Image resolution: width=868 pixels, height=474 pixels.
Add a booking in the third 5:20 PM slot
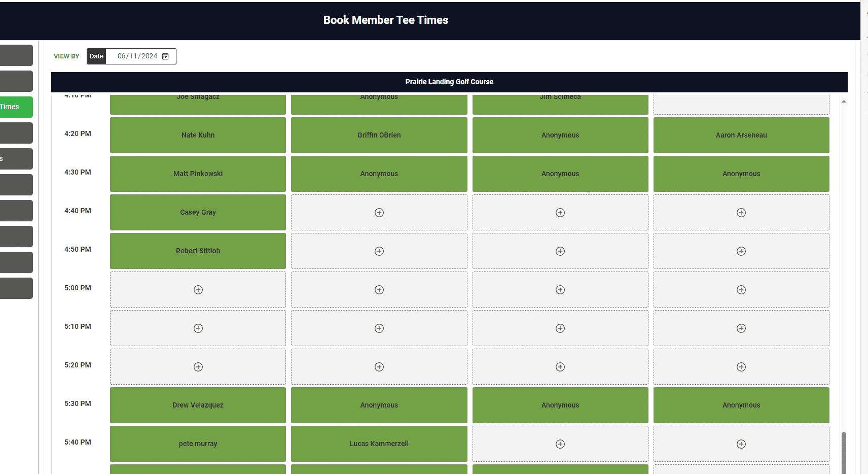tap(560, 366)
